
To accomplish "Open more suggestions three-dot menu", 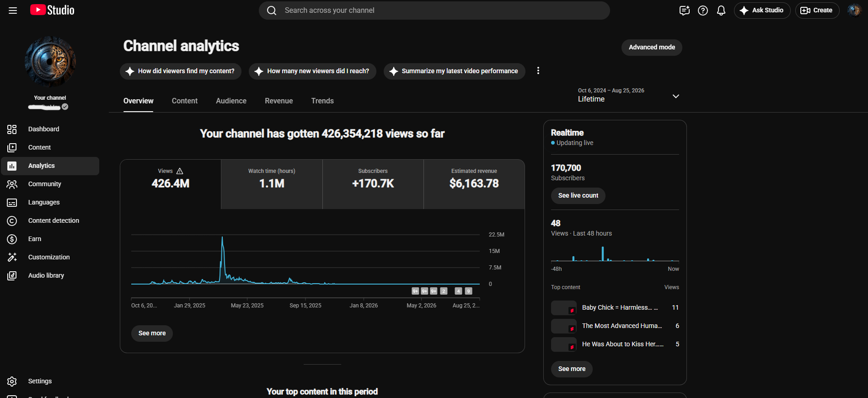I will [538, 70].
